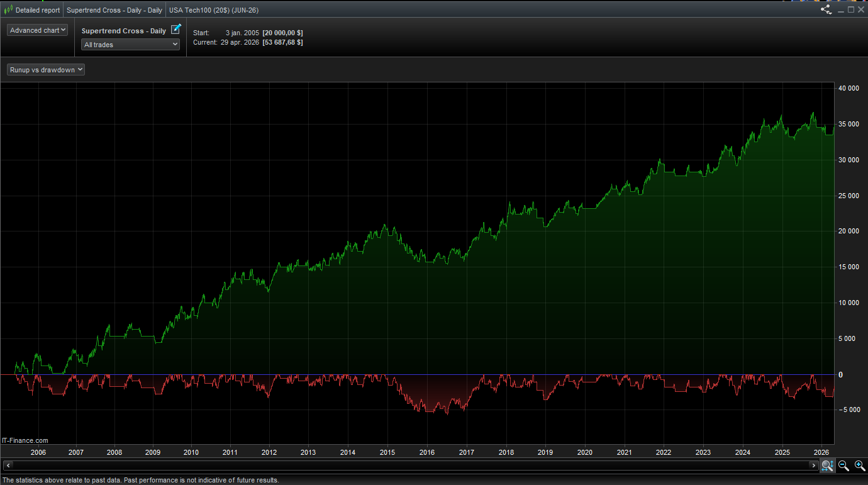Screen dimensions: 868x485
Task: Open the Advanced chart dropdown
Action: [38, 30]
